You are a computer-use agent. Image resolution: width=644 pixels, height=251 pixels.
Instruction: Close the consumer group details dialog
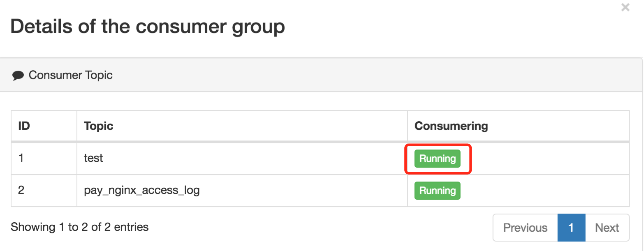[625, 7]
